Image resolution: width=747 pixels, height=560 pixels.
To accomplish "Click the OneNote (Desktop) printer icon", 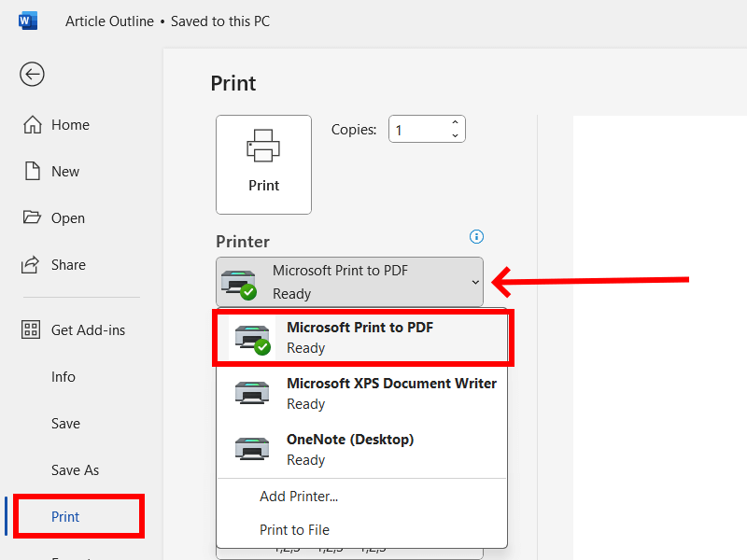I will pos(252,448).
